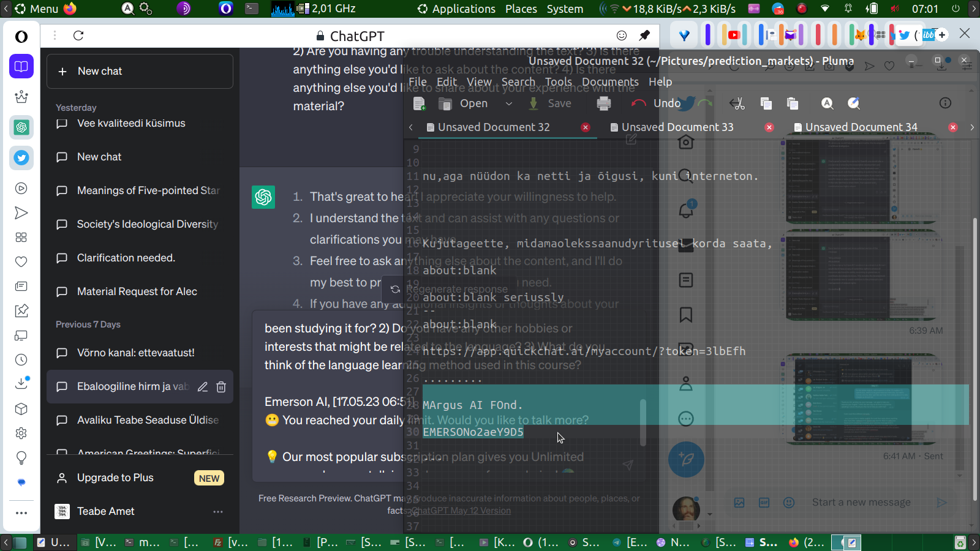Print the document from Pluma toolbar

[604, 103]
